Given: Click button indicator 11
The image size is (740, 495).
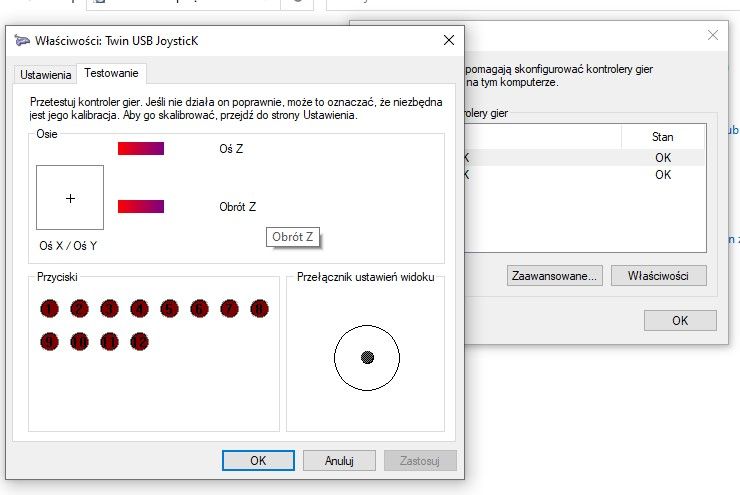Looking at the screenshot, I should (109, 341).
